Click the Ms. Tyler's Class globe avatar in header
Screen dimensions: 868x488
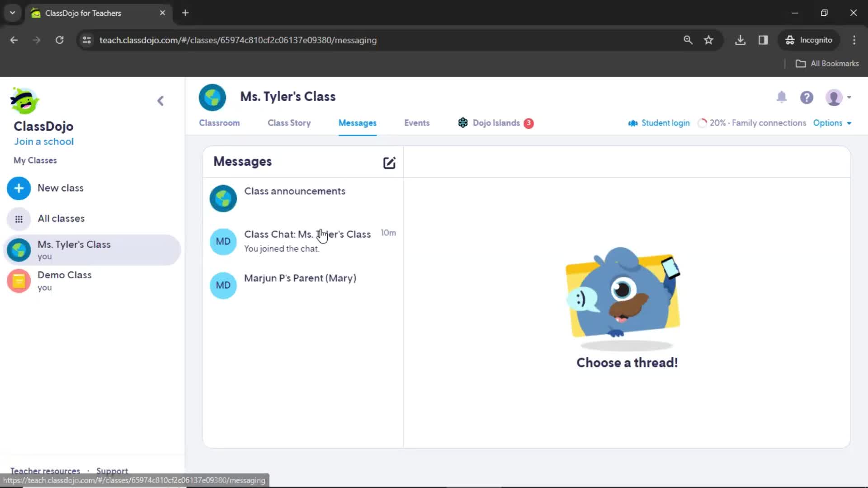pos(212,97)
